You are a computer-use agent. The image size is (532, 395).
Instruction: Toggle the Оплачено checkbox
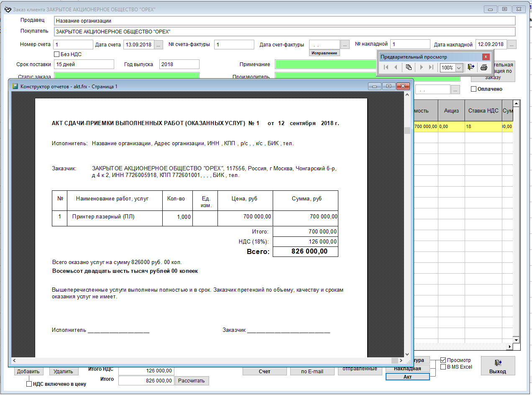coord(474,89)
